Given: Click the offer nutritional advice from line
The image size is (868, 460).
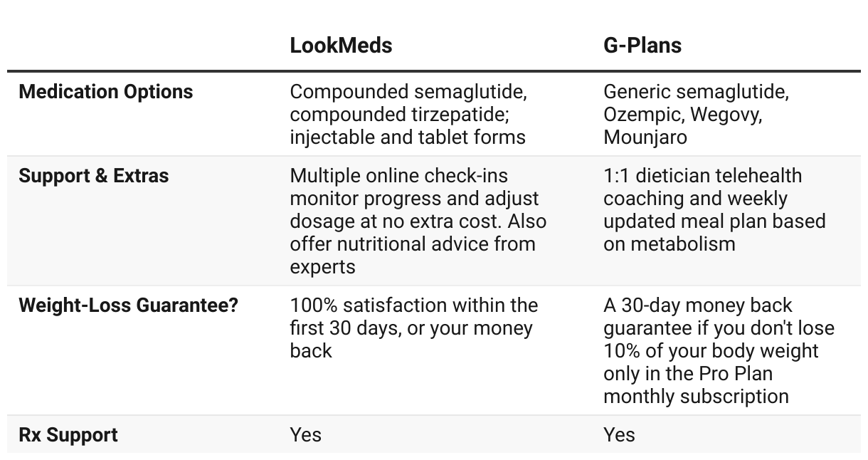Looking at the screenshot, I should click(x=413, y=244).
